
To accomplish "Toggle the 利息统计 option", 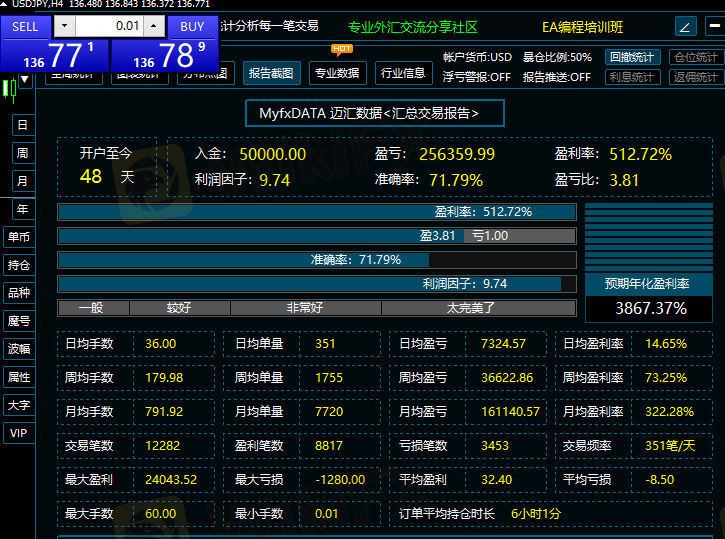I will [632, 77].
